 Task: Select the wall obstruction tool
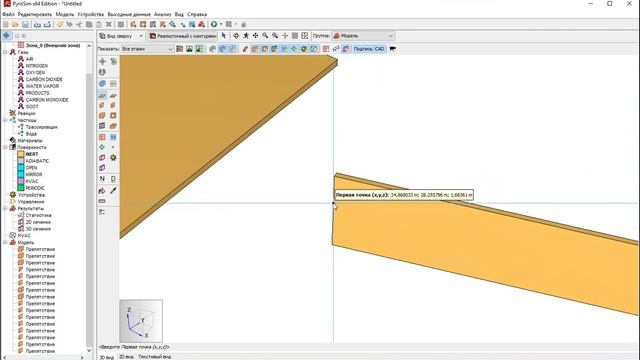102,105
